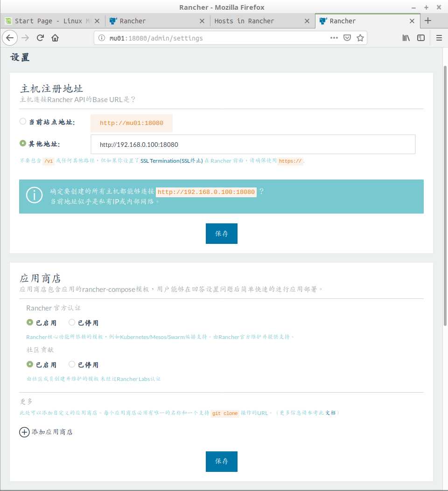Save the host registration address 保存 button

[222, 234]
